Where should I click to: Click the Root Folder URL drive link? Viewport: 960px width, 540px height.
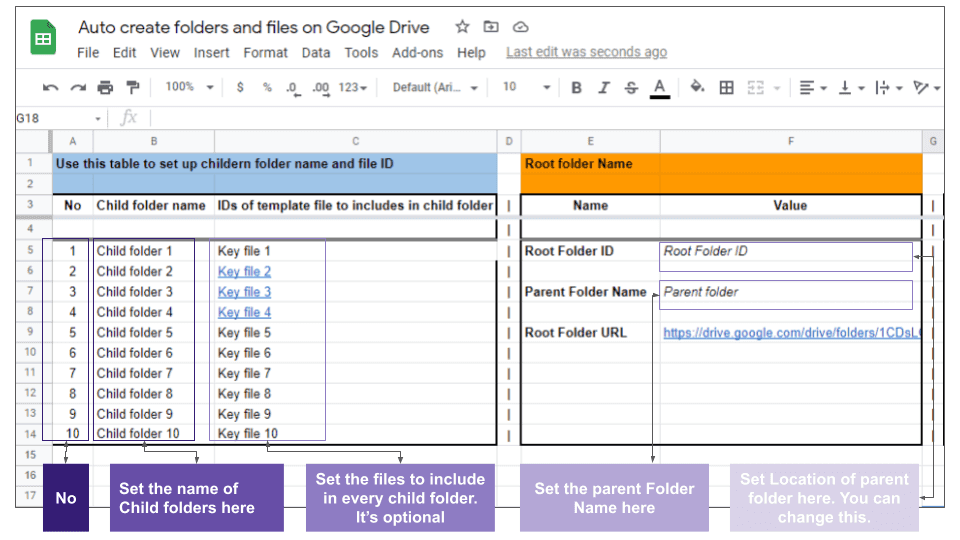click(x=790, y=333)
